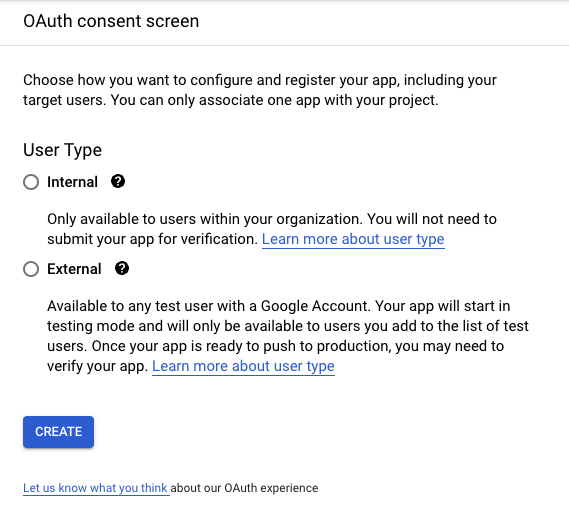Image resolution: width=569 pixels, height=511 pixels.
Task: Click the about our OAuth experience text
Action: (244, 488)
